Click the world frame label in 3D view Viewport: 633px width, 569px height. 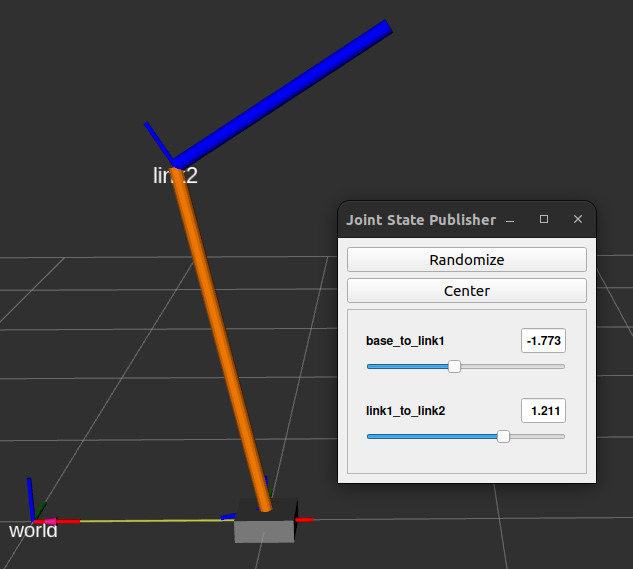33,531
